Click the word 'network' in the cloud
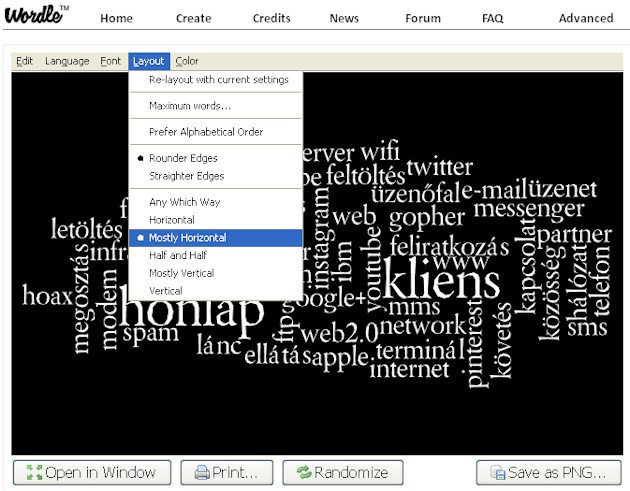Viewport: 630px width, 491px height. 423,325
